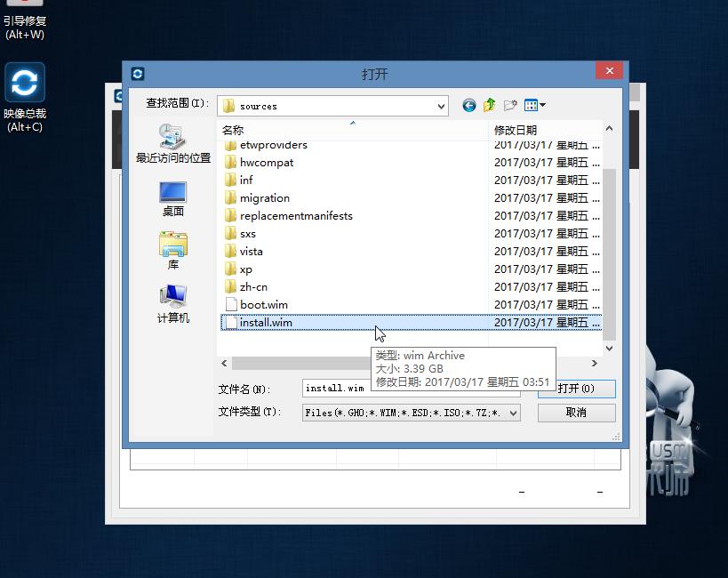The image size is (728, 578).
Task: Click the vertical scrollbar up arrow
Action: tap(609, 128)
